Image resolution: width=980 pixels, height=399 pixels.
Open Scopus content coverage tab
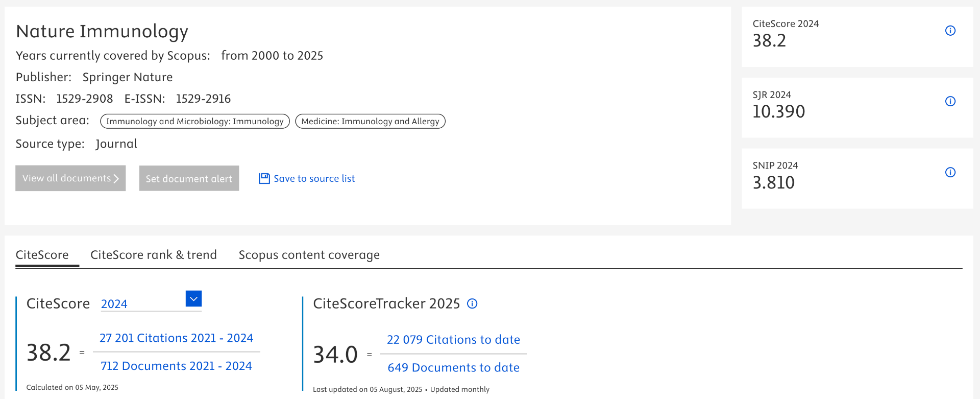309,255
